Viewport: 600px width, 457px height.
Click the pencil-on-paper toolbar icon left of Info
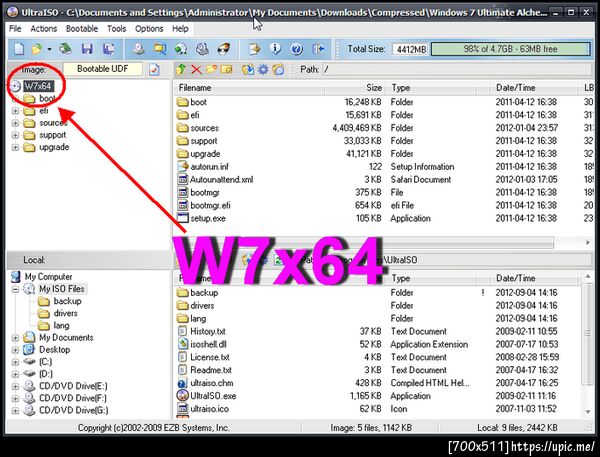(254, 49)
